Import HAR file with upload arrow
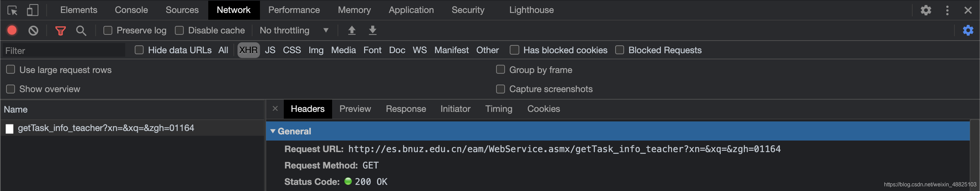 coord(352,30)
